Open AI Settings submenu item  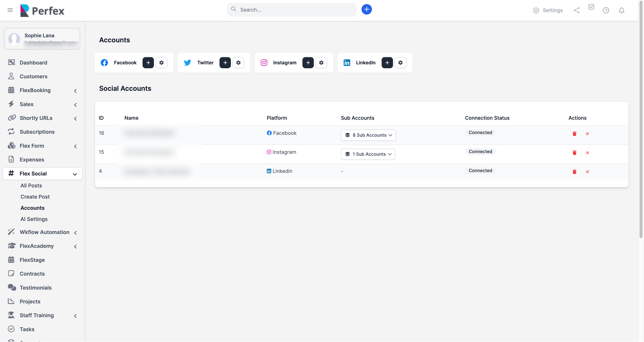[x=34, y=219]
